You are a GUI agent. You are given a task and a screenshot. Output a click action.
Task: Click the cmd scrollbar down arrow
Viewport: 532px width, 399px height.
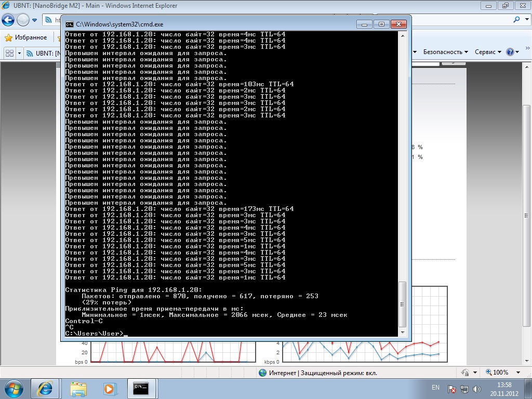(403, 332)
